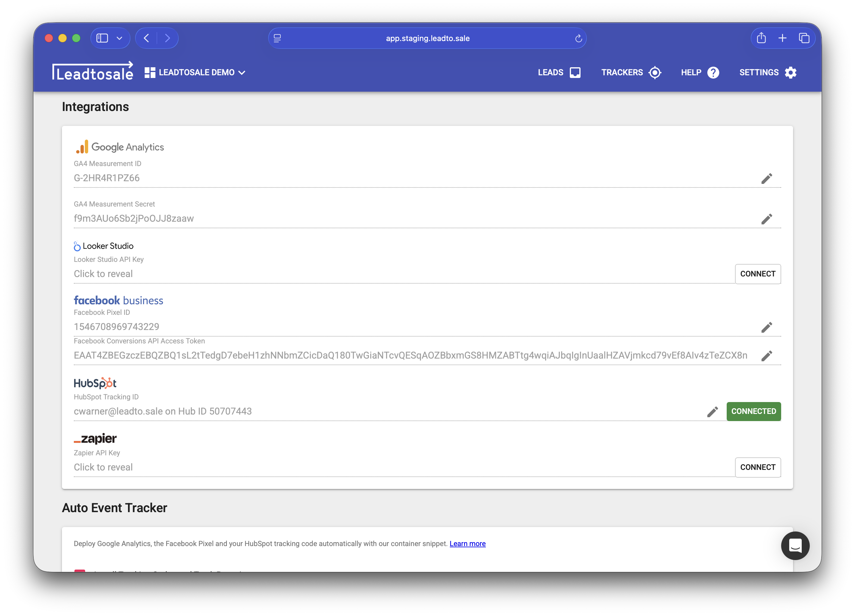Click the green CONNECTED HubSpot button
Image resolution: width=855 pixels, height=616 pixels.
pos(753,412)
